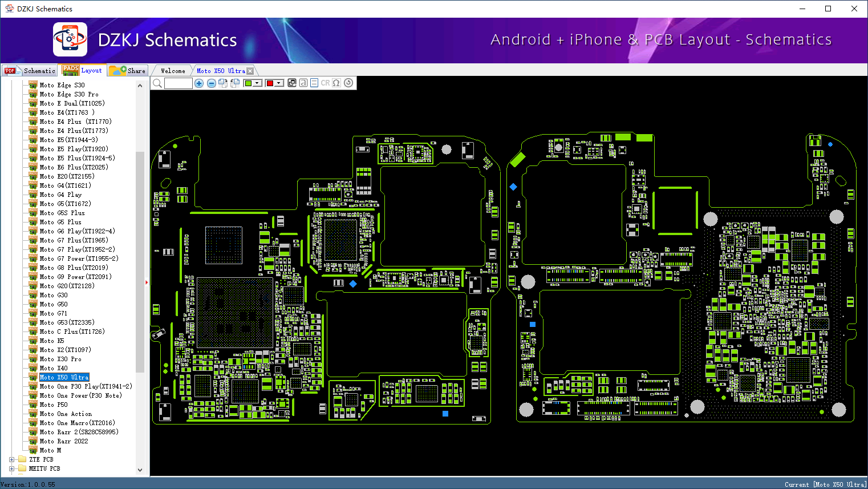Pick the green color swatch in the toolbar
The image size is (868, 489).
coord(248,83)
